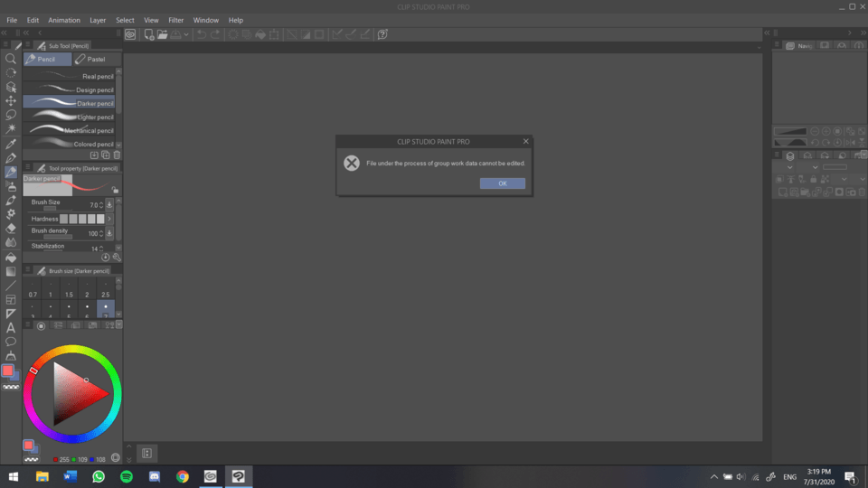868x488 pixels.
Task: Toggle transparent color swatch under toolbar
Action: (11, 388)
